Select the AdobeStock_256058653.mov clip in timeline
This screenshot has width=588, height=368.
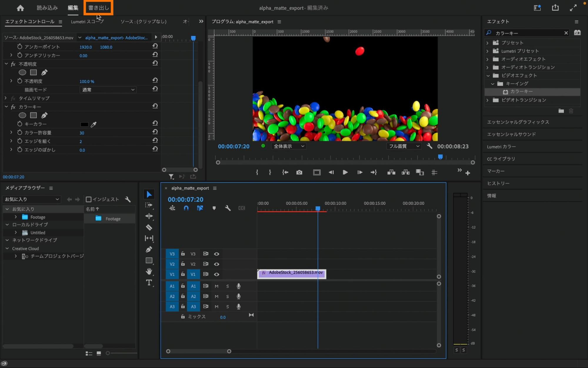291,273
